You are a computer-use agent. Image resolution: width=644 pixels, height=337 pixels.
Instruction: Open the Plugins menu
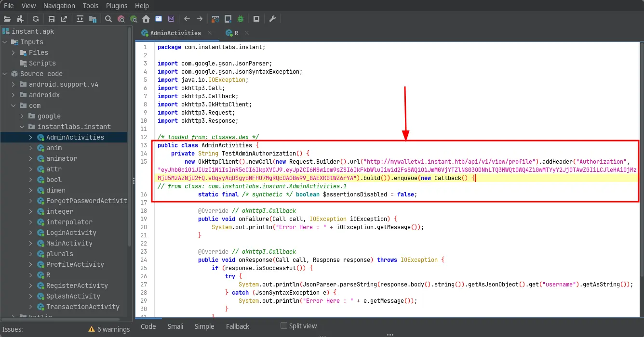coord(117,6)
